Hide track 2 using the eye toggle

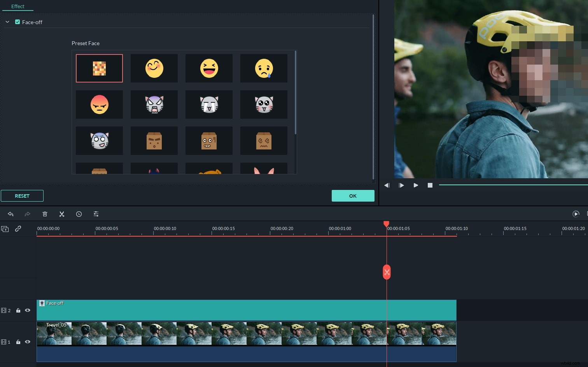[x=27, y=310]
